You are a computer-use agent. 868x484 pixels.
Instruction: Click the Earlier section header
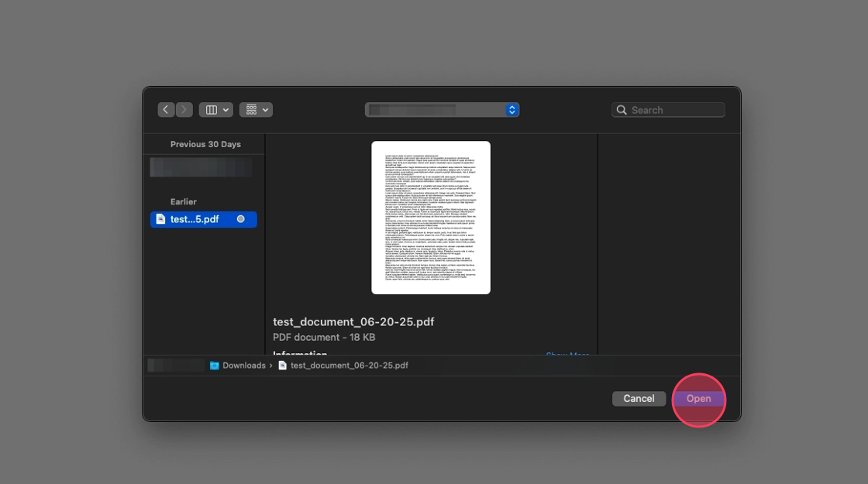(x=183, y=202)
